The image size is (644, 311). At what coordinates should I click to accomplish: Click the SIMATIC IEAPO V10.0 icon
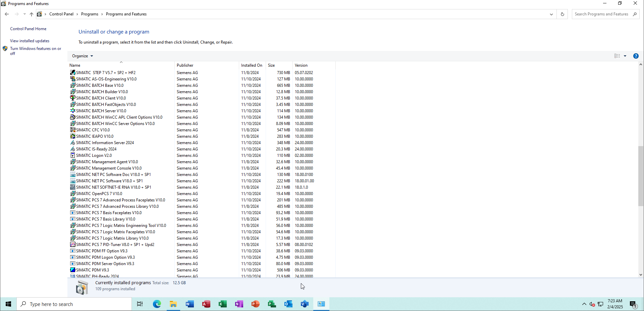[73, 136]
